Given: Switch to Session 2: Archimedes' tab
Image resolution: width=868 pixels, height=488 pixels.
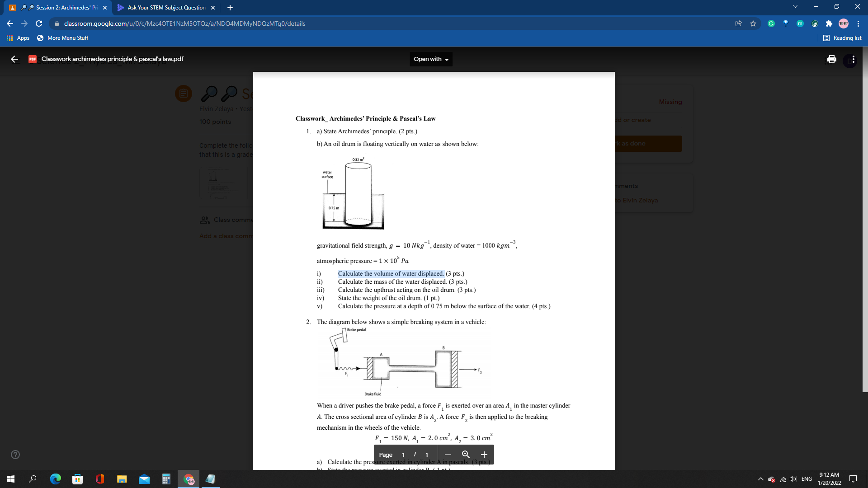Looking at the screenshot, I should [59, 8].
